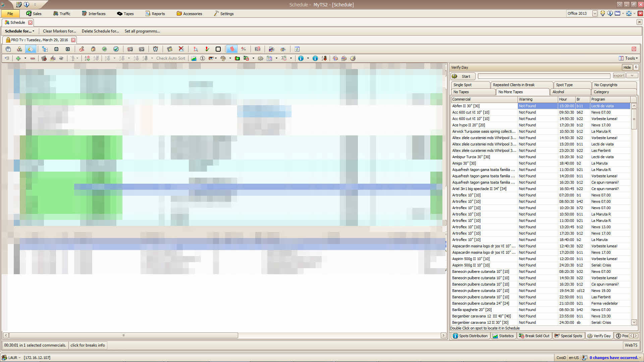Click the green checkmark globe icon

point(116,49)
